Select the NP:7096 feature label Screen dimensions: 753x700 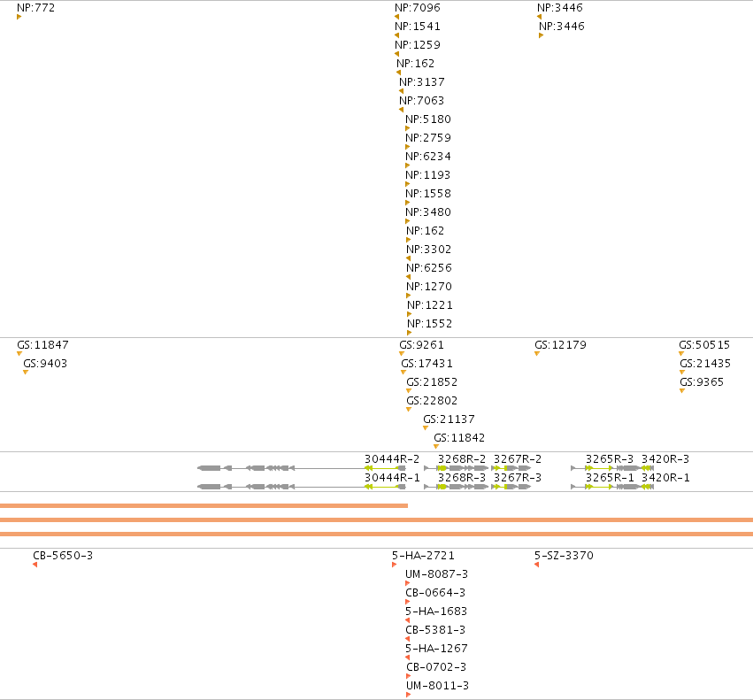(x=418, y=8)
